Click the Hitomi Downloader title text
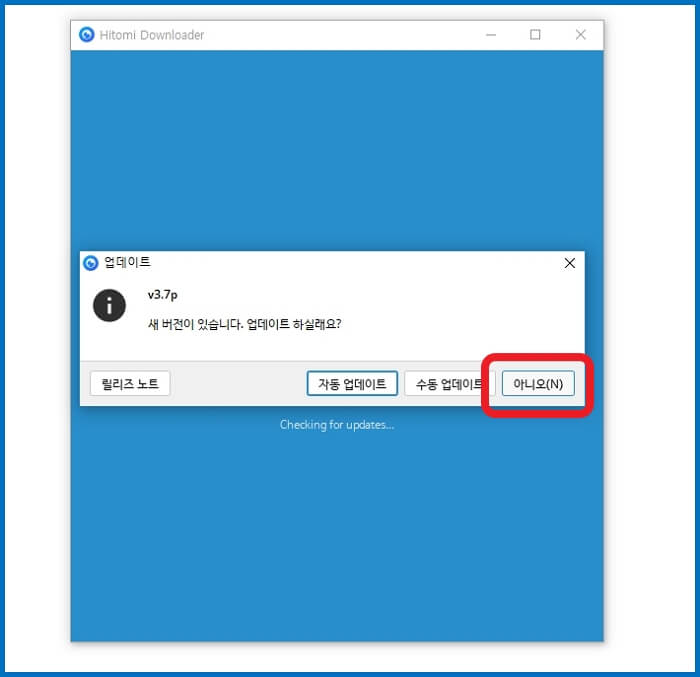The width and height of the screenshot is (700, 677). (152, 35)
